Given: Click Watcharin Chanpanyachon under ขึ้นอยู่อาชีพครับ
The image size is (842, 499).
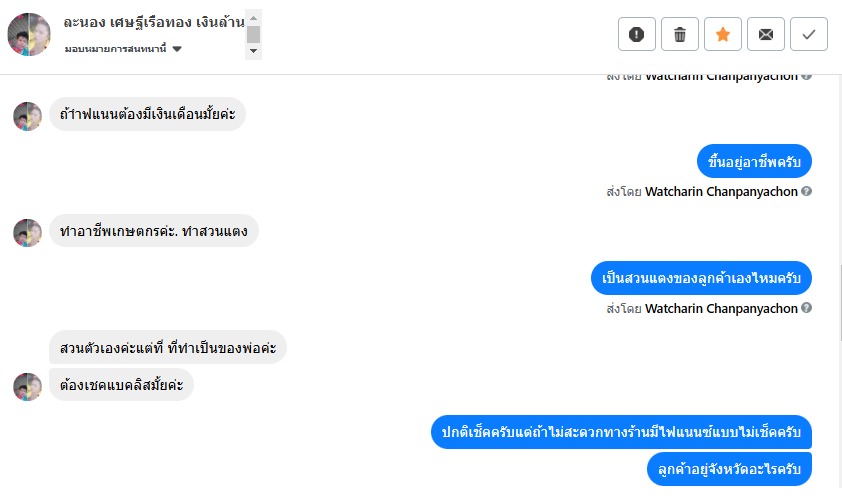Looking at the screenshot, I should [x=721, y=191].
